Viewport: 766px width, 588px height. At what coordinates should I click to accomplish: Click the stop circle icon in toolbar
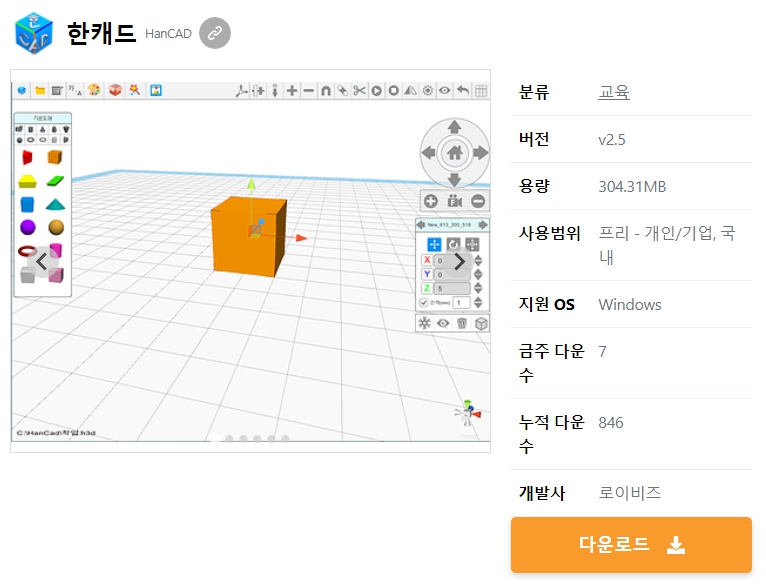tap(393, 90)
